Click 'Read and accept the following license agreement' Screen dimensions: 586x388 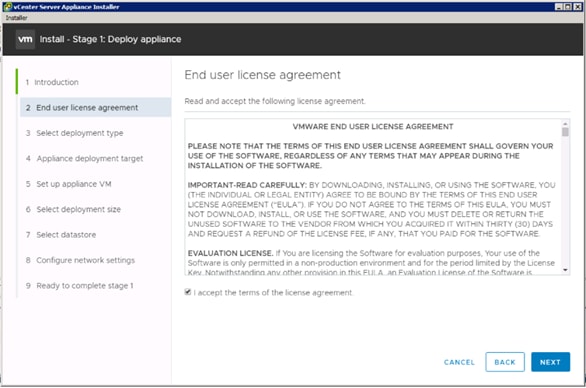(x=275, y=101)
